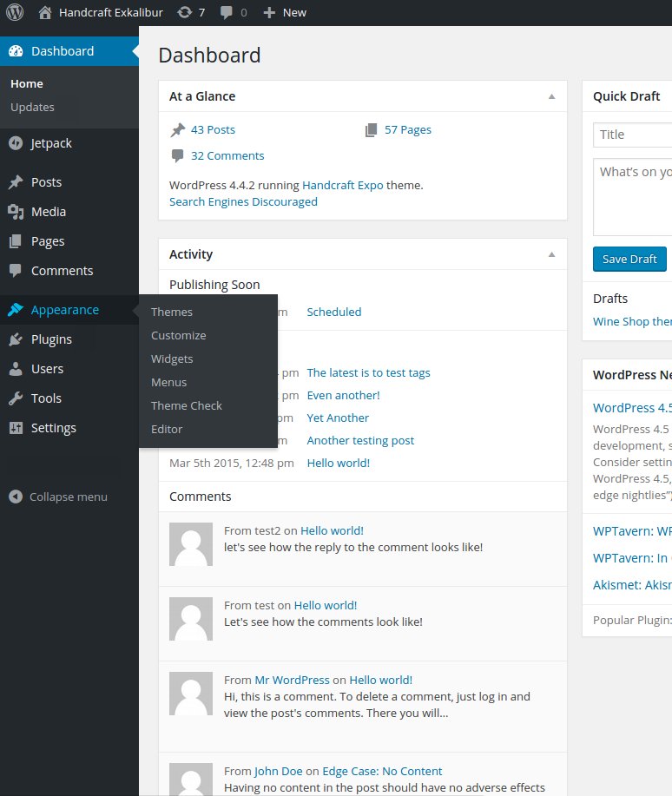This screenshot has height=796, width=672.
Task: Open the 'WPTavern: In' news link
Action: pyautogui.click(x=632, y=558)
